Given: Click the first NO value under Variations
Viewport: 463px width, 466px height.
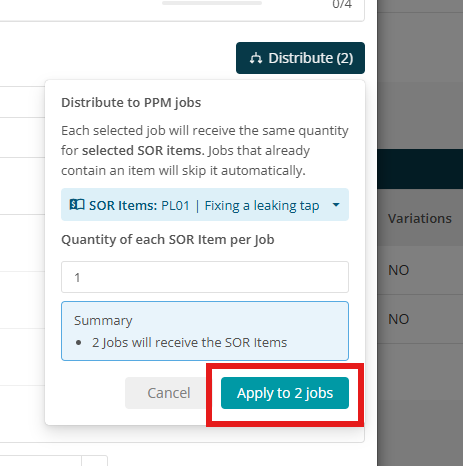Looking at the screenshot, I should pos(399,270).
